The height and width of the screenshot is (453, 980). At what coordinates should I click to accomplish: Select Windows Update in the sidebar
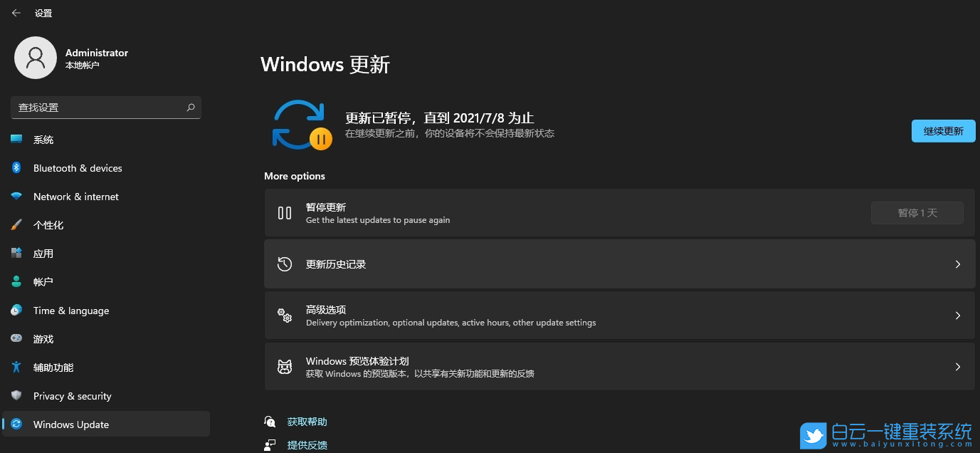(71, 424)
